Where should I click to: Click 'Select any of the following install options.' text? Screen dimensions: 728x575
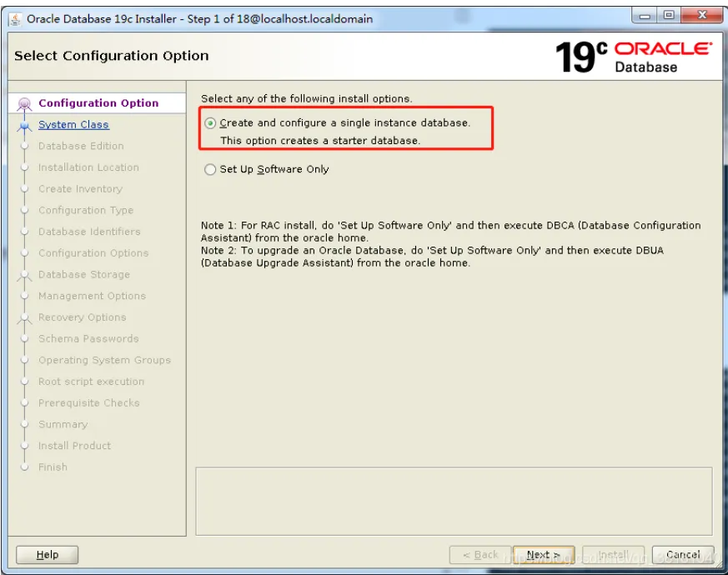click(306, 98)
